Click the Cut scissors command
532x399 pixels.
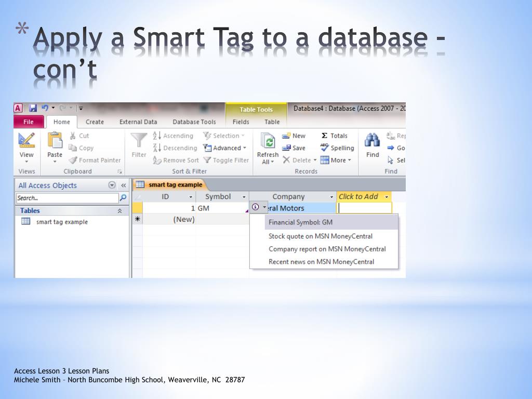coord(79,136)
